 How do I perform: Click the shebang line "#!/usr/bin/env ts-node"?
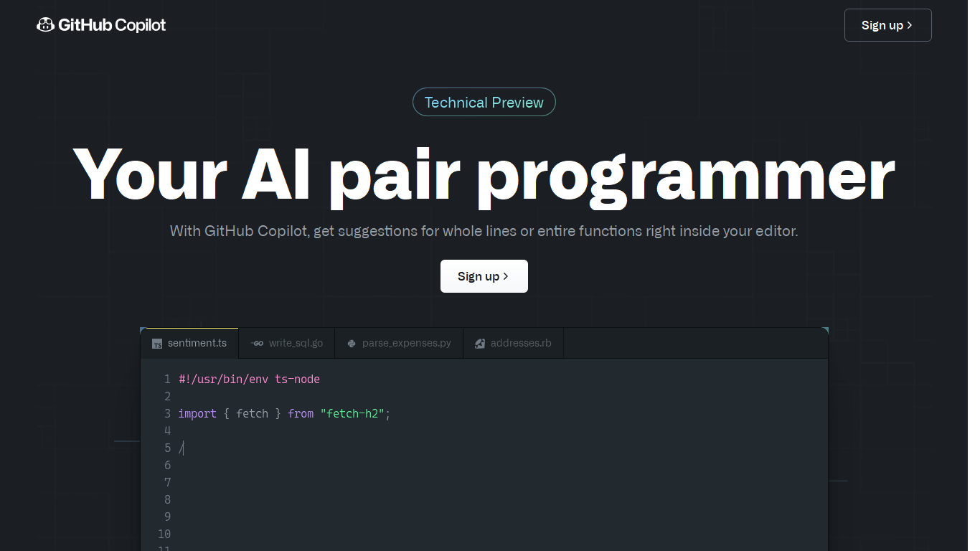(x=249, y=379)
